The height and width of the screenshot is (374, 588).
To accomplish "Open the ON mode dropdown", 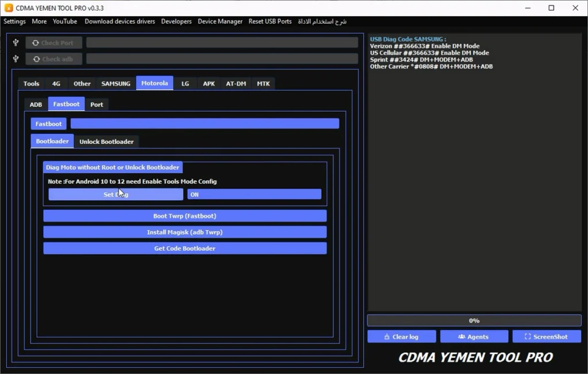I will 254,194.
